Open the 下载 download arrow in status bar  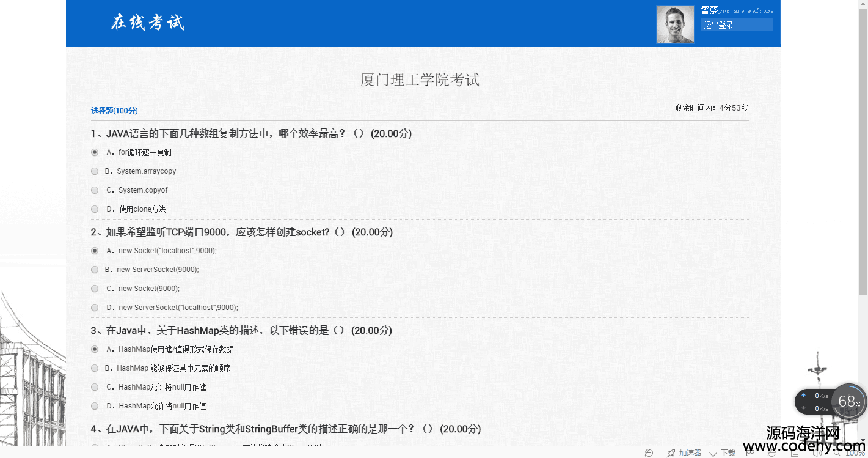point(713,453)
